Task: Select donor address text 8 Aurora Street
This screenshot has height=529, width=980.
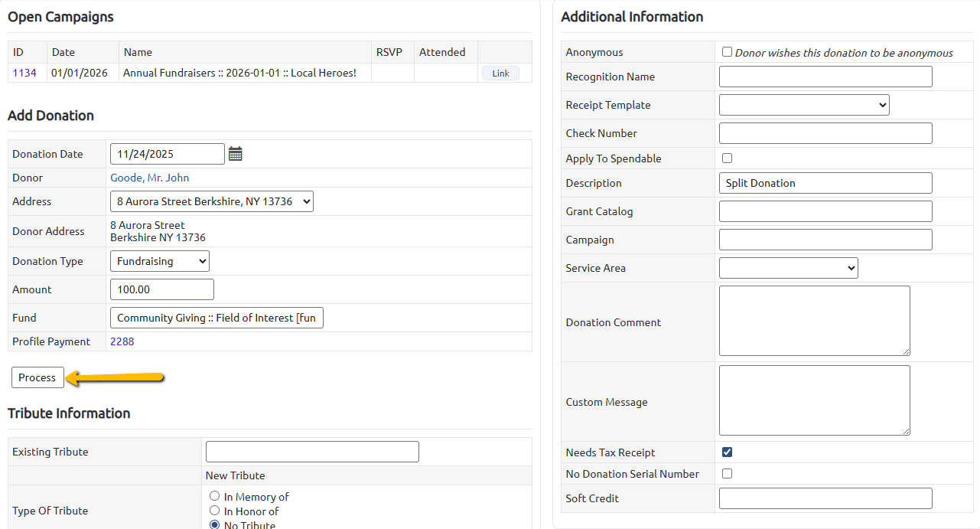Action: pyautogui.click(x=148, y=225)
